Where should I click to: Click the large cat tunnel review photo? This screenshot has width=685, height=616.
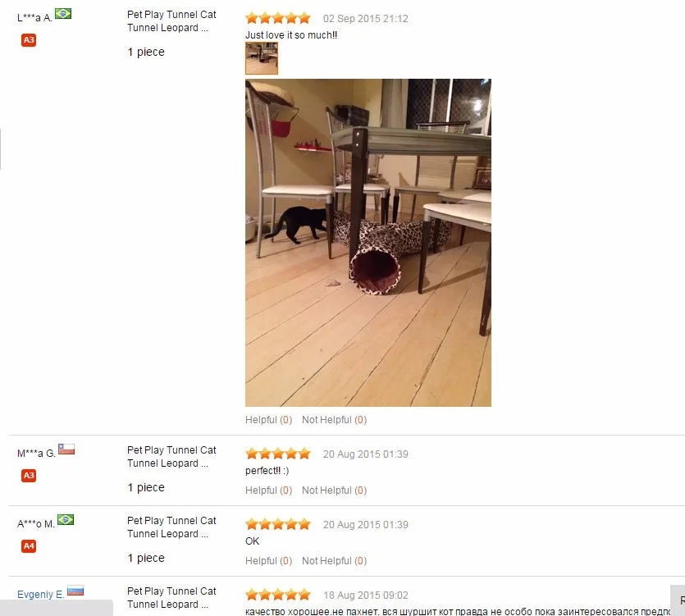pyautogui.click(x=368, y=243)
